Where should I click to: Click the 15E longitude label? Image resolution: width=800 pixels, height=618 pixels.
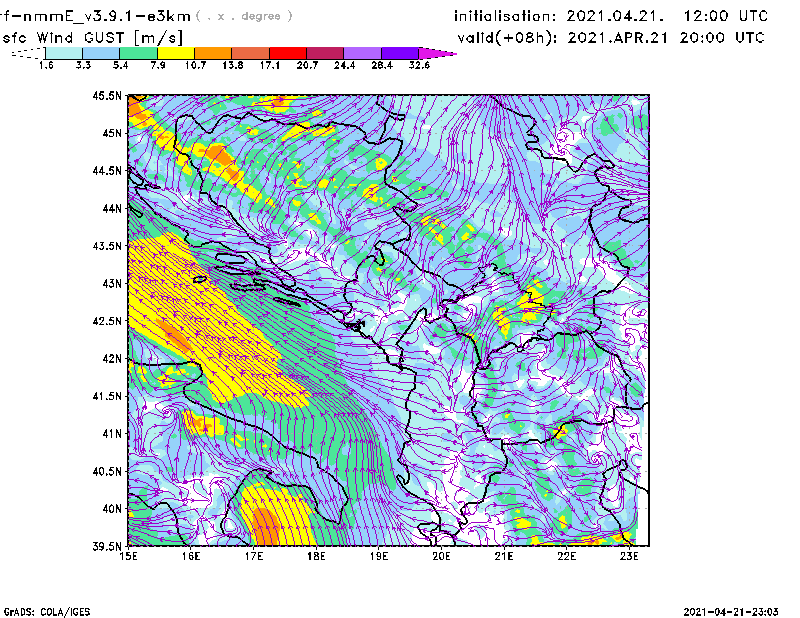pos(128,556)
